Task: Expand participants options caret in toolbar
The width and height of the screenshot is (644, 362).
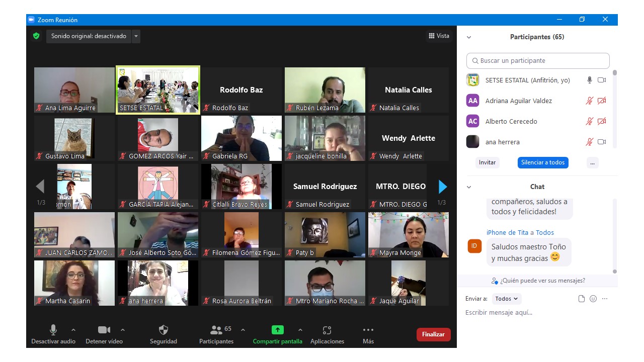Action: tap(243, 330)
